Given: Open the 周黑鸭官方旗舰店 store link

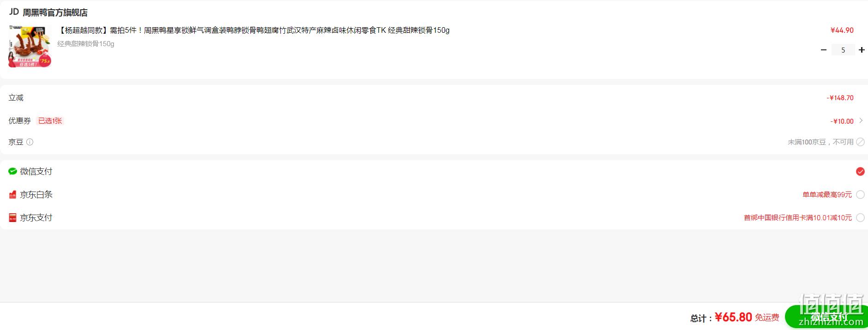Looking at the screenshot, I should tap(55, 12).
